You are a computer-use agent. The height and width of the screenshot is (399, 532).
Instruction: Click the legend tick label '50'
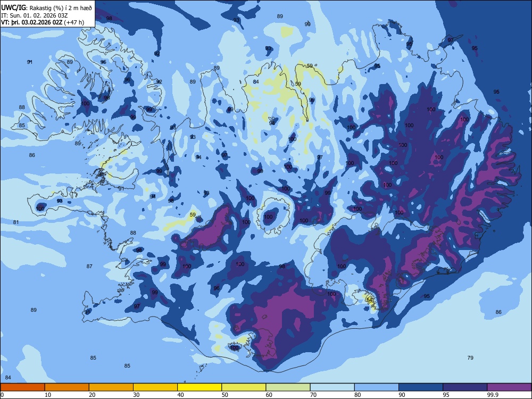[x=225, y=395]
